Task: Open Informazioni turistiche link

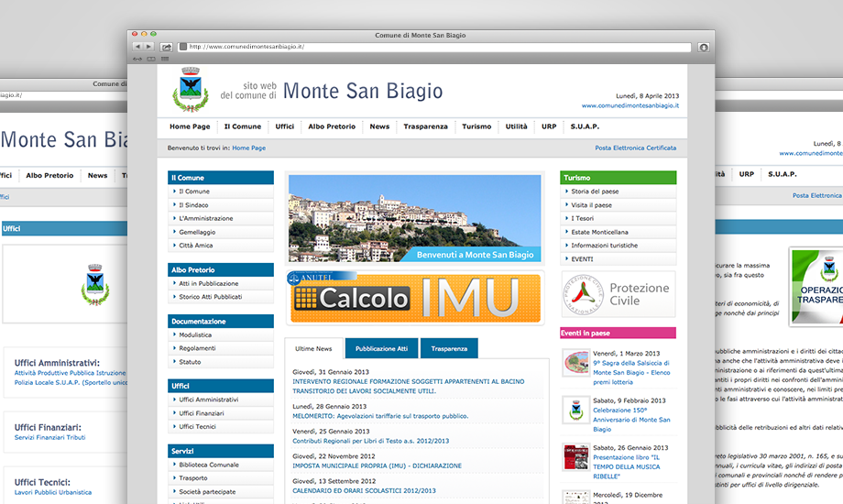Action: tap(604, 246)
